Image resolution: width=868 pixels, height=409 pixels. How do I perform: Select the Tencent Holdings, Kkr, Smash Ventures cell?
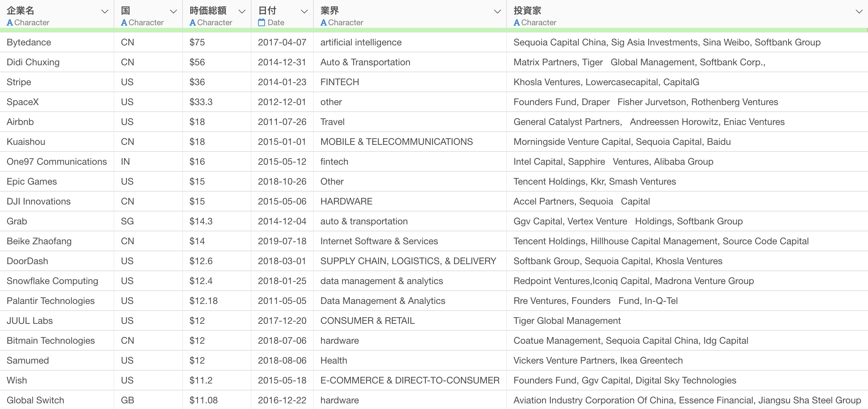click(687, 181)
